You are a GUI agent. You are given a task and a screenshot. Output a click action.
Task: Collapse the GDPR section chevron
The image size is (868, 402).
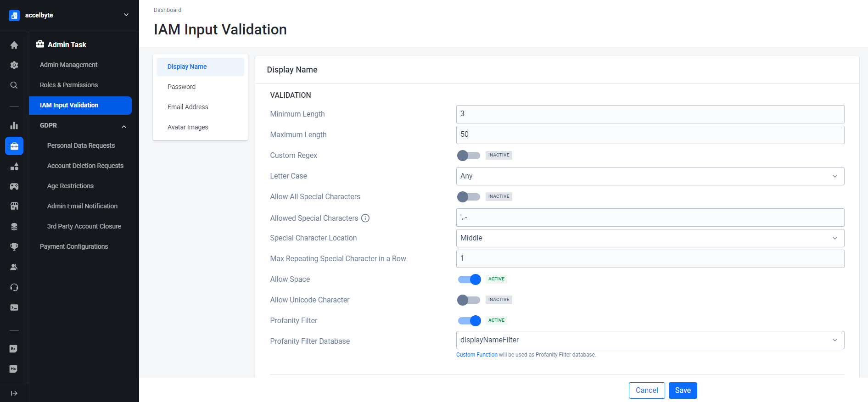[124, 127]
